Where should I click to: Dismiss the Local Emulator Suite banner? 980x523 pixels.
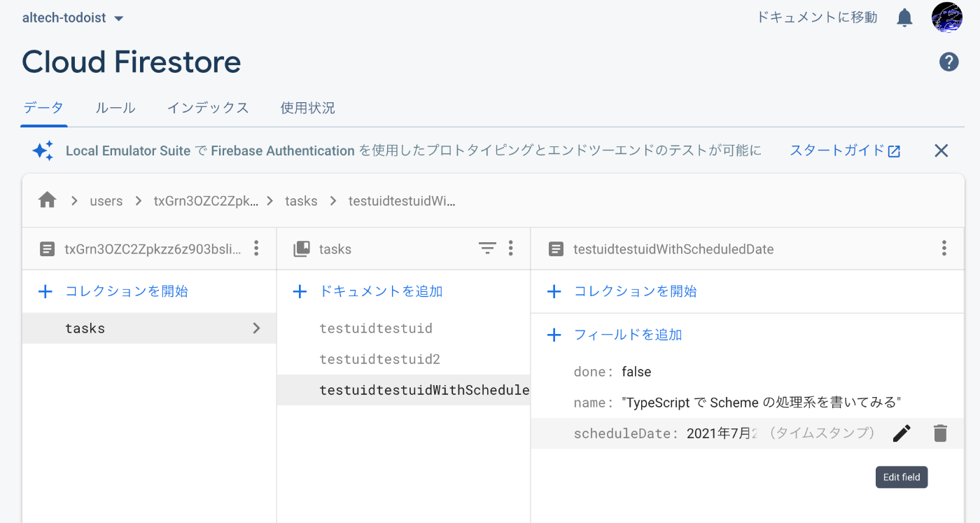941,151
